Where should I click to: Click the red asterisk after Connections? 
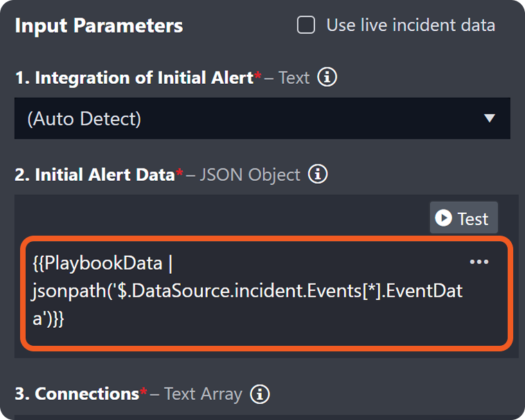(x=143, y=392)
